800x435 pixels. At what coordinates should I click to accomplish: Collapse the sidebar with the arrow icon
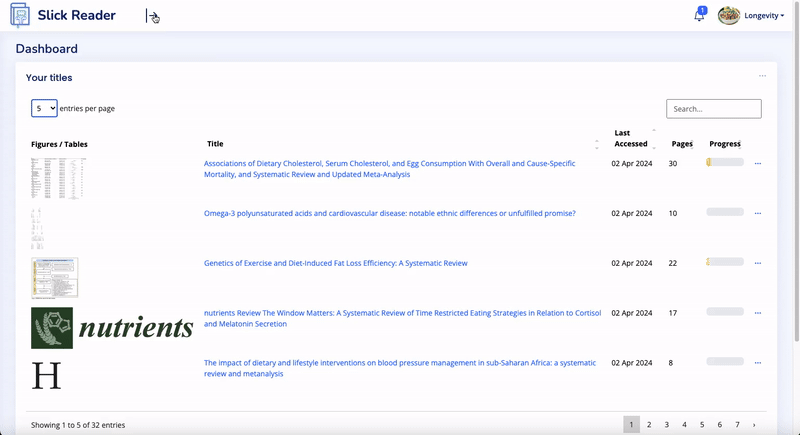[x=152, y=16]
